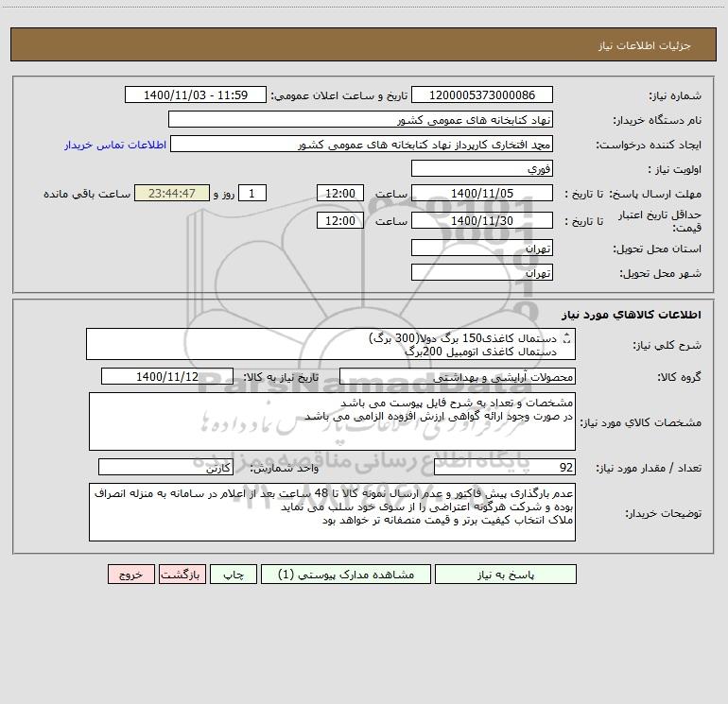Click the 'خروج' exit button
The width and height of the screenshot is (728, 704).
pos(130,575)
